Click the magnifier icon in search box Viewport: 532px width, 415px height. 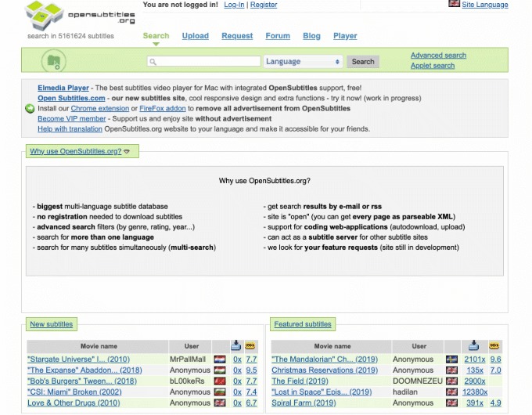[x=153, y=62]
